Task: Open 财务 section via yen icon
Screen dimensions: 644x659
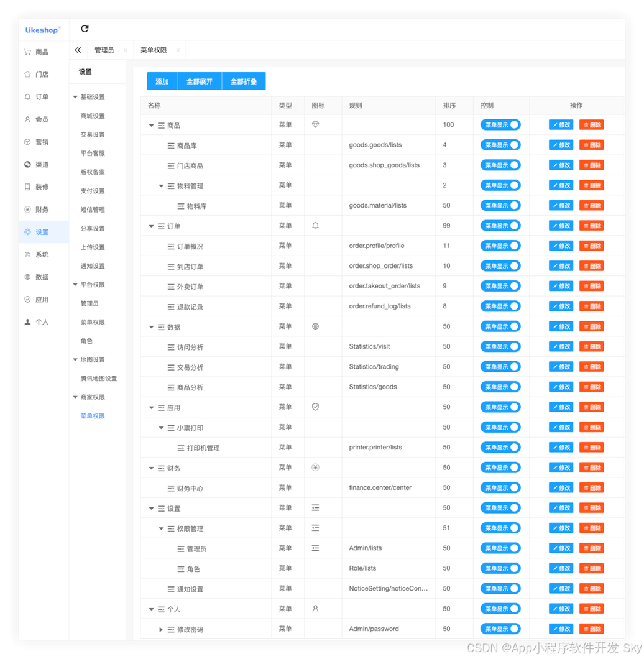Action: pos(28,210)
